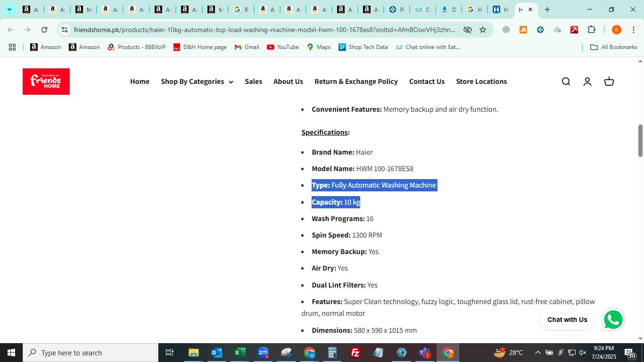
Task: Click the red Adobe Acrobat extension icon
Action: tap(574, 30)
